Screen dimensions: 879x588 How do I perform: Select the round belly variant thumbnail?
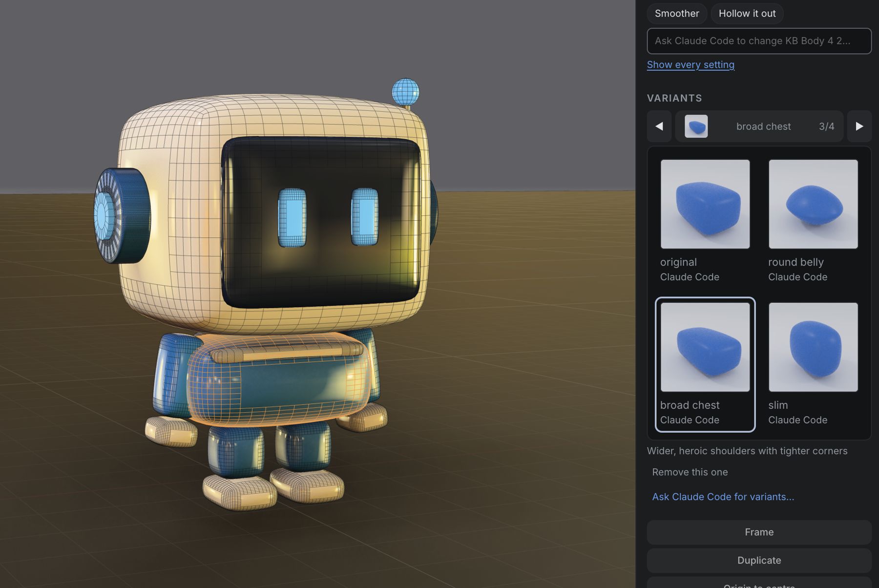tap(813, 204)
